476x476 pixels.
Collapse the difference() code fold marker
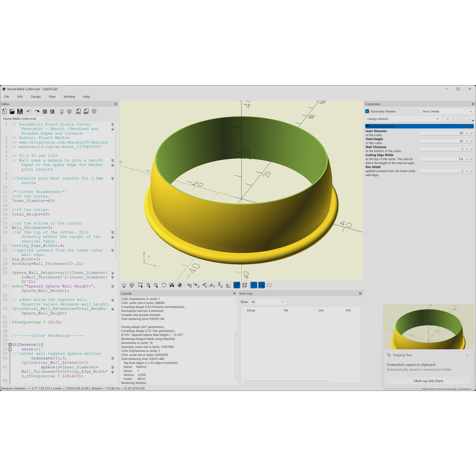10,345
